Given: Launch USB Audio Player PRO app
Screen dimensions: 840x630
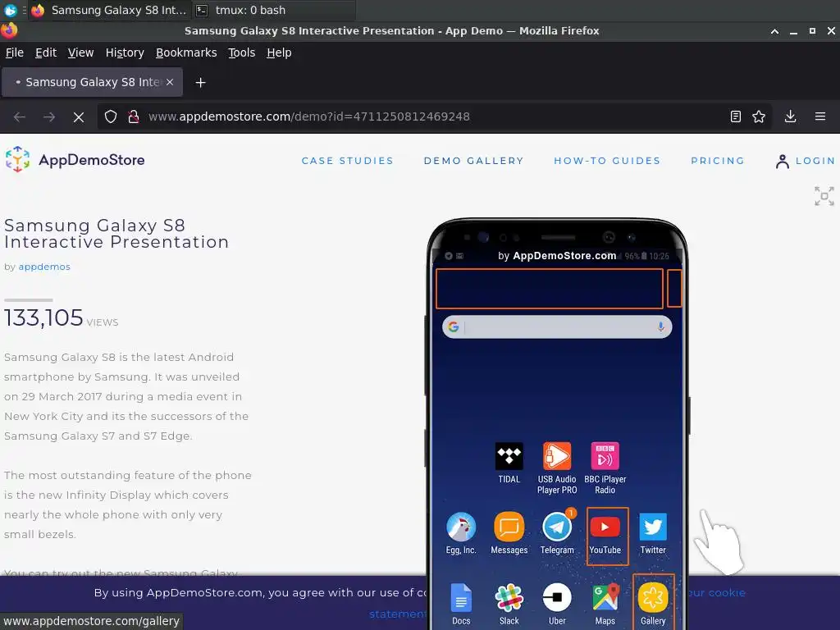Looking at the screenshot, I should click(x=557, y=456).
